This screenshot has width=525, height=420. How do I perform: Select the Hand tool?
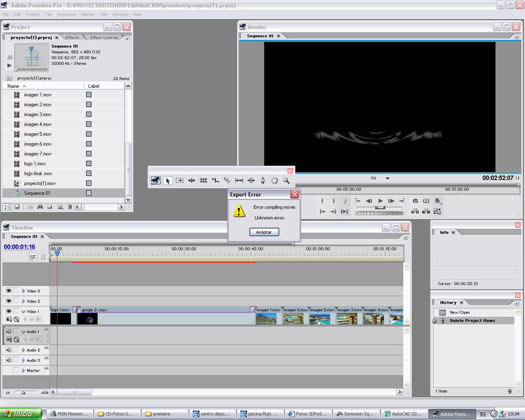(274, 180)
